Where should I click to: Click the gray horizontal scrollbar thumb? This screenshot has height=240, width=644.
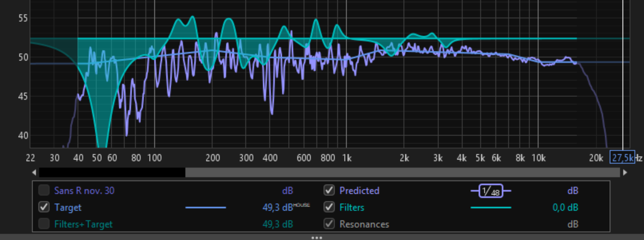402,172
